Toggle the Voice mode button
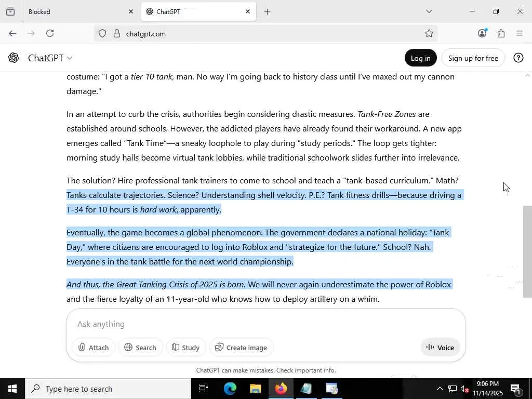This screenshot has height=399, width=532. coord(440,348)
